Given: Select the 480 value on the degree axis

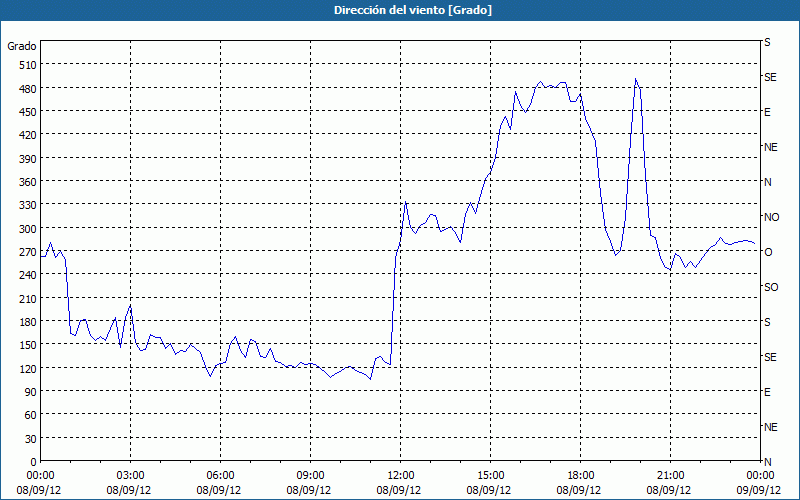Looking at the screenshot, I should 28,89.
